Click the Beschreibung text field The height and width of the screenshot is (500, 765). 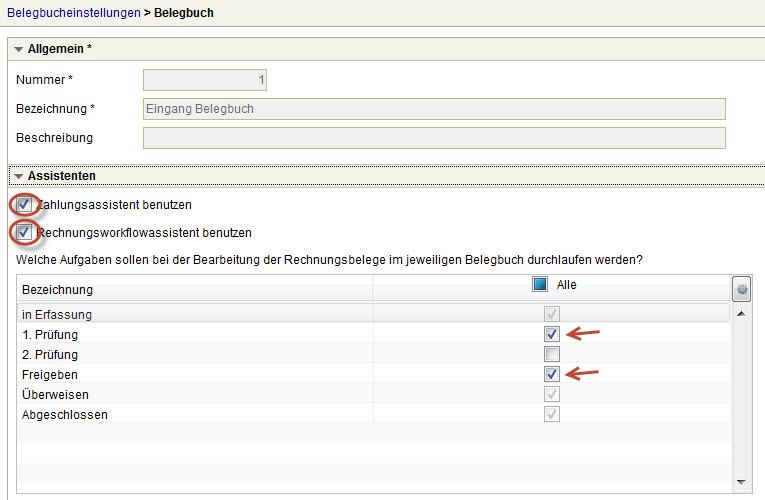click(x=434, y=138)
